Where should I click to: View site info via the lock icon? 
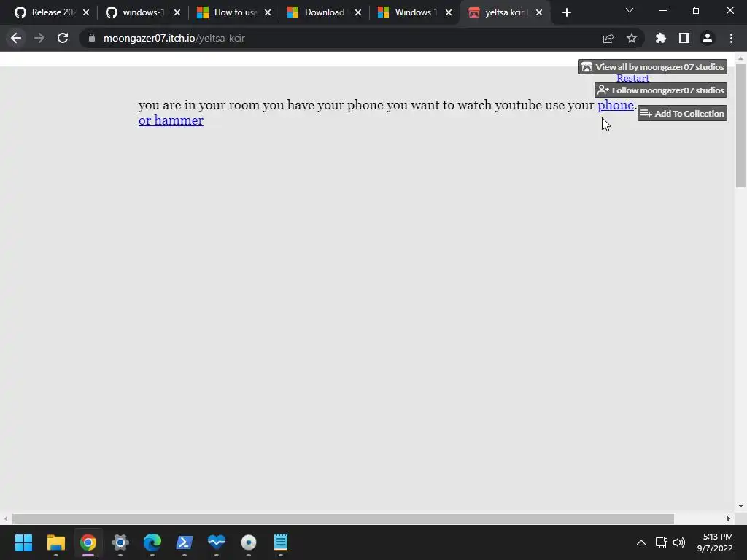(x=92, y=38)
